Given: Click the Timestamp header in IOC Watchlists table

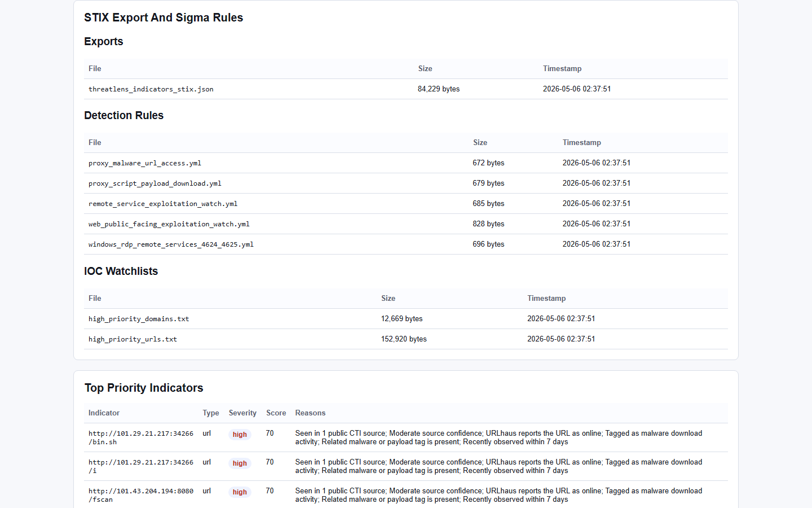Looking at the screenshot, I should click(x=546, y=299).
